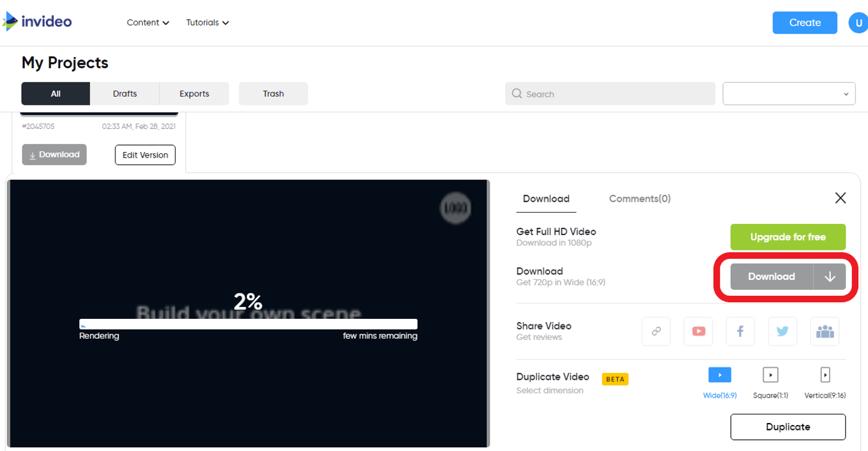
Task: Click the invideo logo
Action: click(37, 22)
